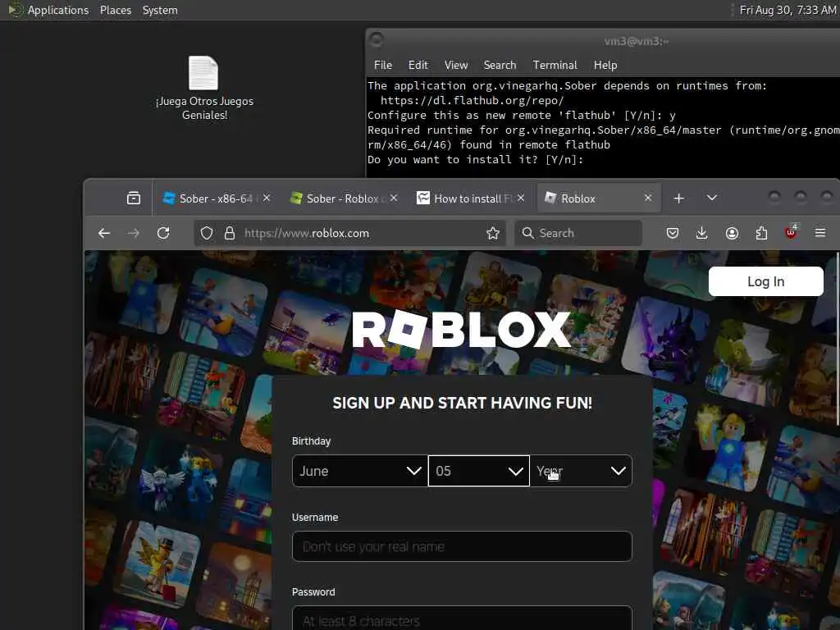The width and height of the screenshot is (840, 630).
Task: Open the Firefox hamburger application menu
Action: coord(820,233)
